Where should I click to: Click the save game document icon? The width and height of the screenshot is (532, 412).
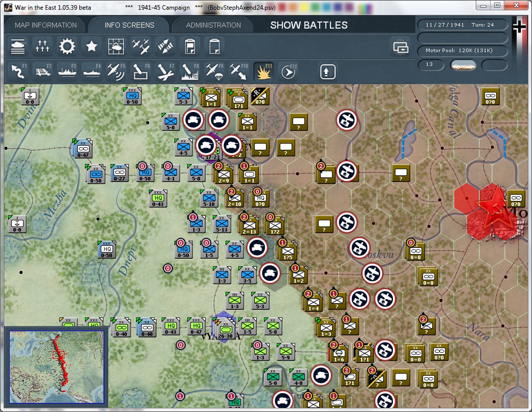coord(190,47)
